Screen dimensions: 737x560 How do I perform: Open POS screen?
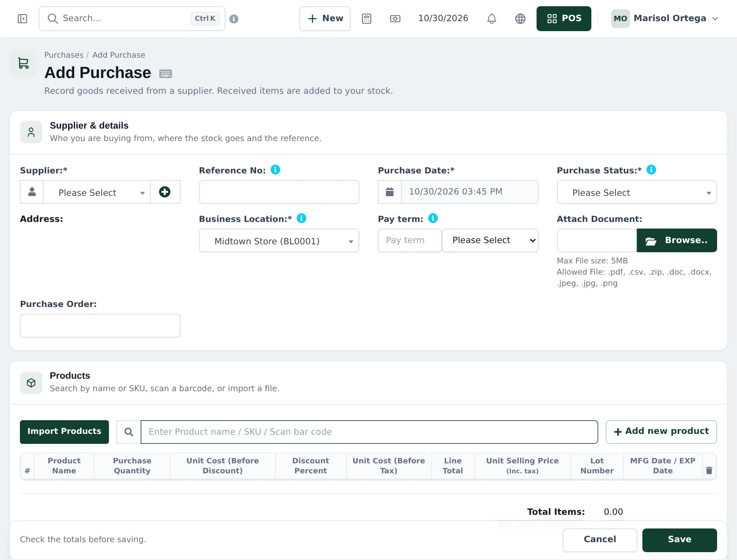click(564, 19)
